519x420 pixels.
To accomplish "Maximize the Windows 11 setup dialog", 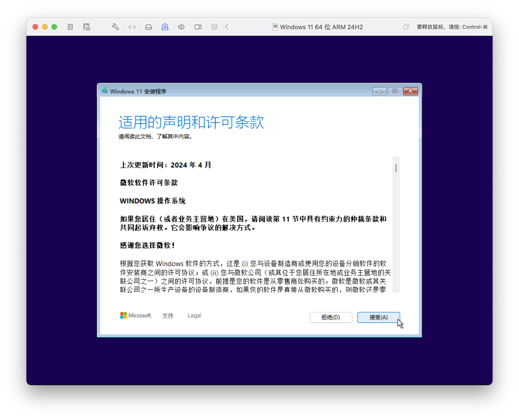I will click(x=395, y=91).
